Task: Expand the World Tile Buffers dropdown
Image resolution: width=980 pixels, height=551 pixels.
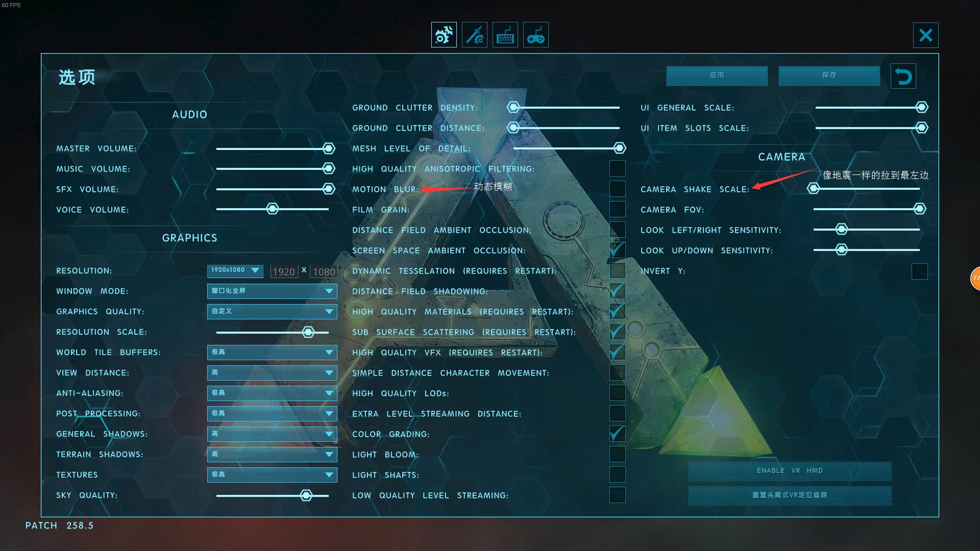Action: 329,352
